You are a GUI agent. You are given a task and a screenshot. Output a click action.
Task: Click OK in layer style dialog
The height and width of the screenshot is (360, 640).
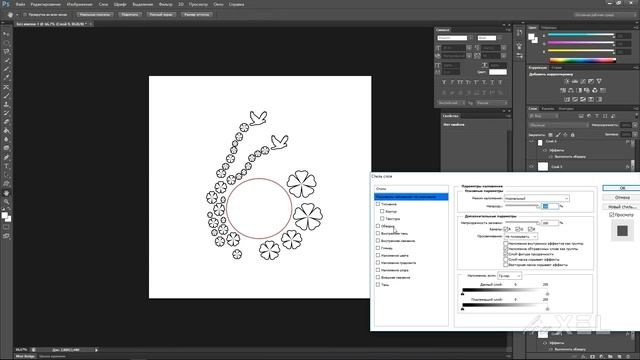(622, 188)
